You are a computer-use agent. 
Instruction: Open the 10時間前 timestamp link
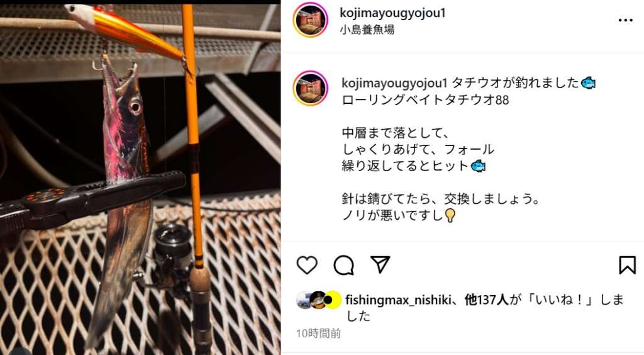pyautogui.click(x=319, y=333)
